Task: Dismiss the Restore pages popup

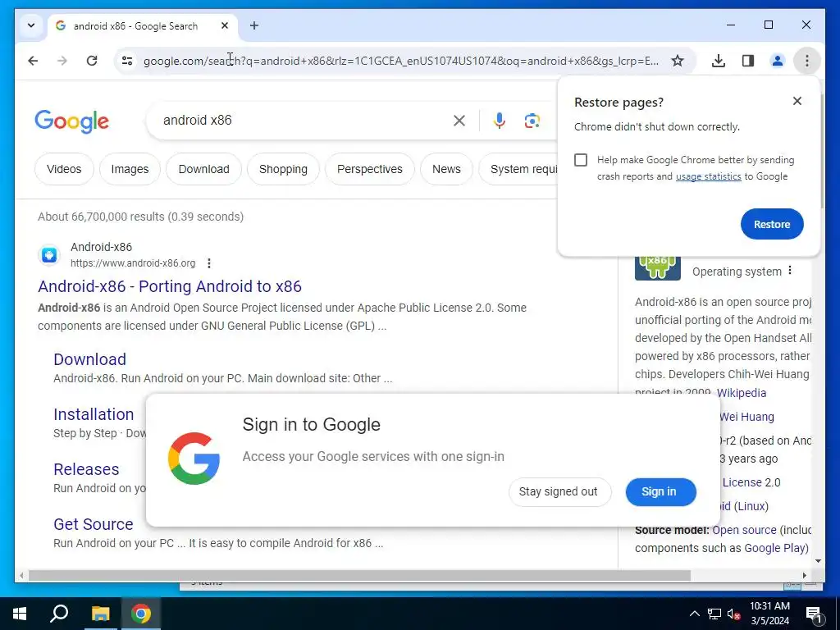Action: click(x=797, y=101)
